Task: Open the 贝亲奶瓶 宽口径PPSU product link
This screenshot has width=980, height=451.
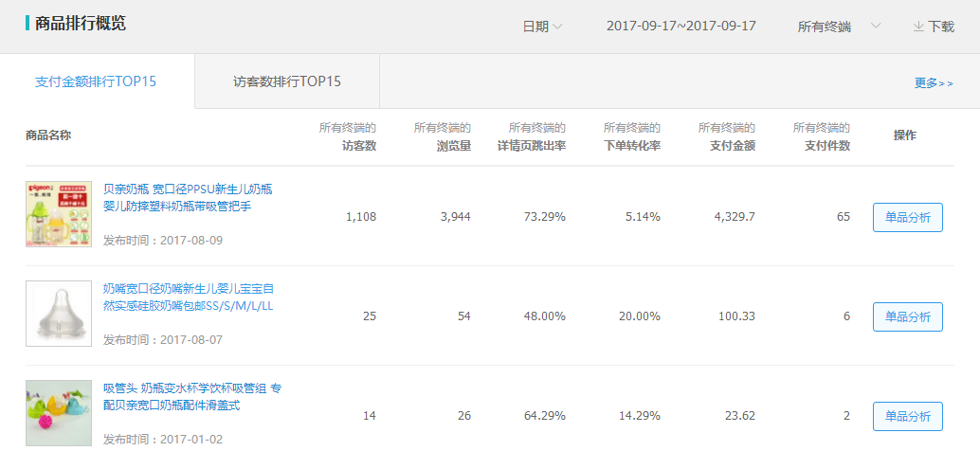Action: point(188,197)
